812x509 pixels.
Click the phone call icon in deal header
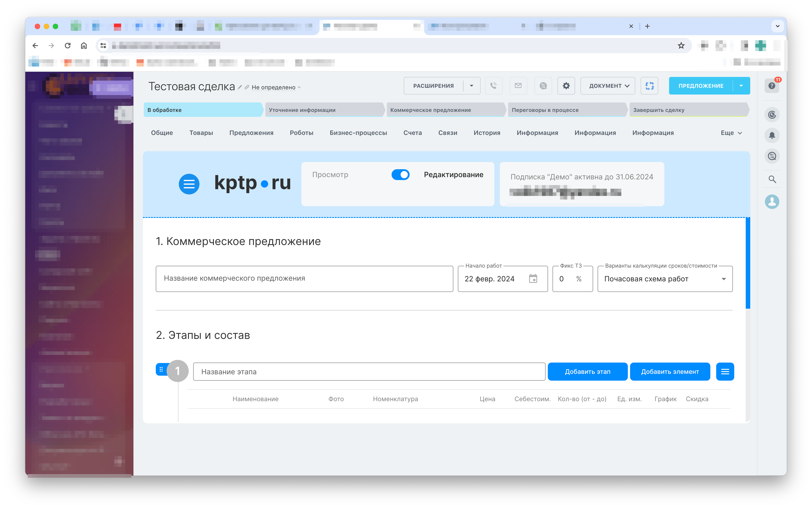493,86
